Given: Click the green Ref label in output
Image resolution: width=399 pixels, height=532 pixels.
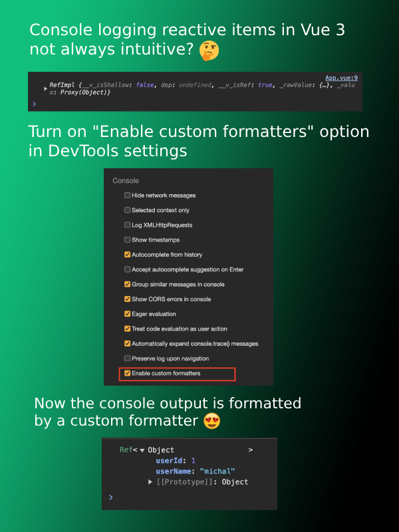Looking at the screenshot, I should coord(126,450).
